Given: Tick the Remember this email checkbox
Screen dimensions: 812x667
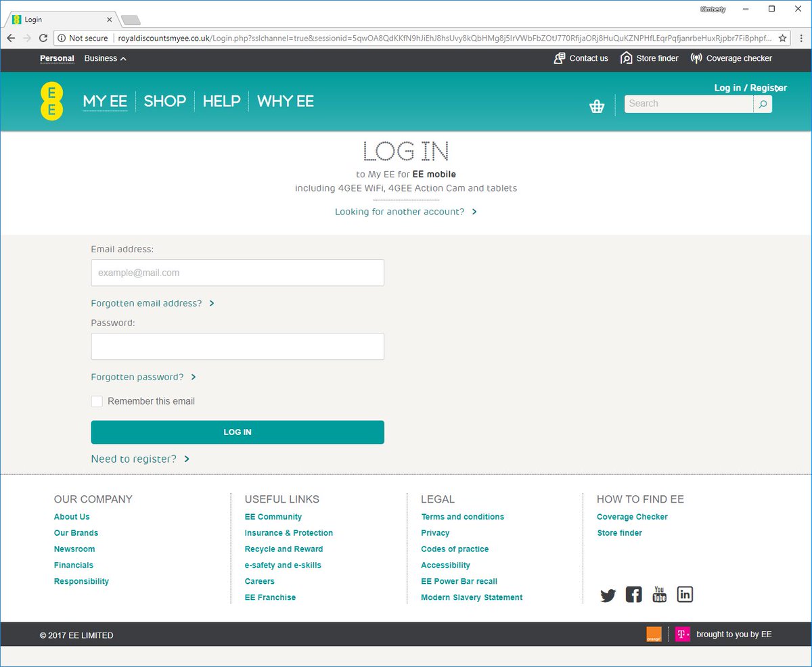Looking at the screenshot, I should point(97,401).
